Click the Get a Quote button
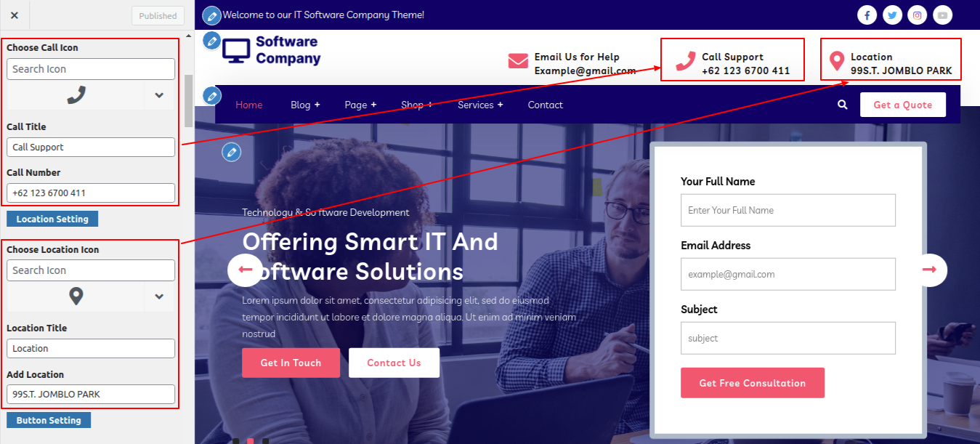The height and width of the screenshot is (444, 980). [903, 105]
